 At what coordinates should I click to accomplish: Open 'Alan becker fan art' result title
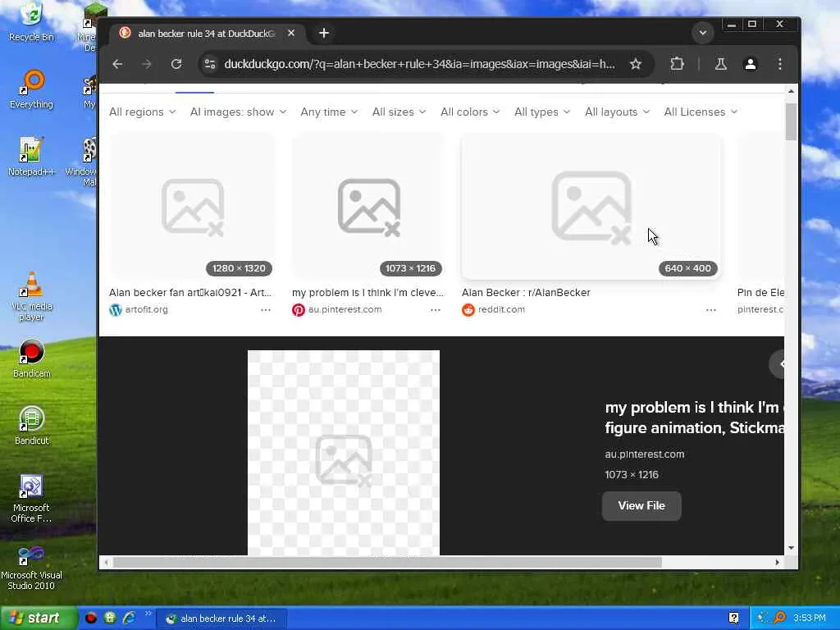pos(190,293)
